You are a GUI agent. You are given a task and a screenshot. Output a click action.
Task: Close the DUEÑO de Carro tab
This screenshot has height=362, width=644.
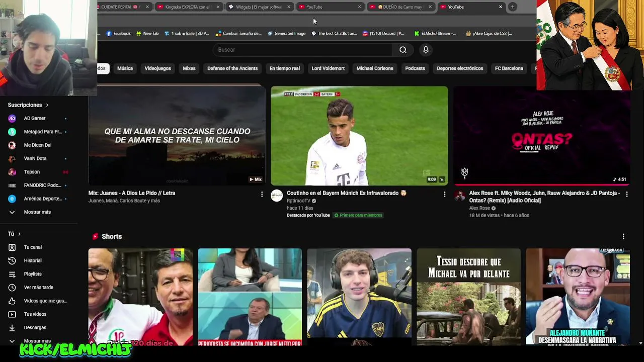430,7
